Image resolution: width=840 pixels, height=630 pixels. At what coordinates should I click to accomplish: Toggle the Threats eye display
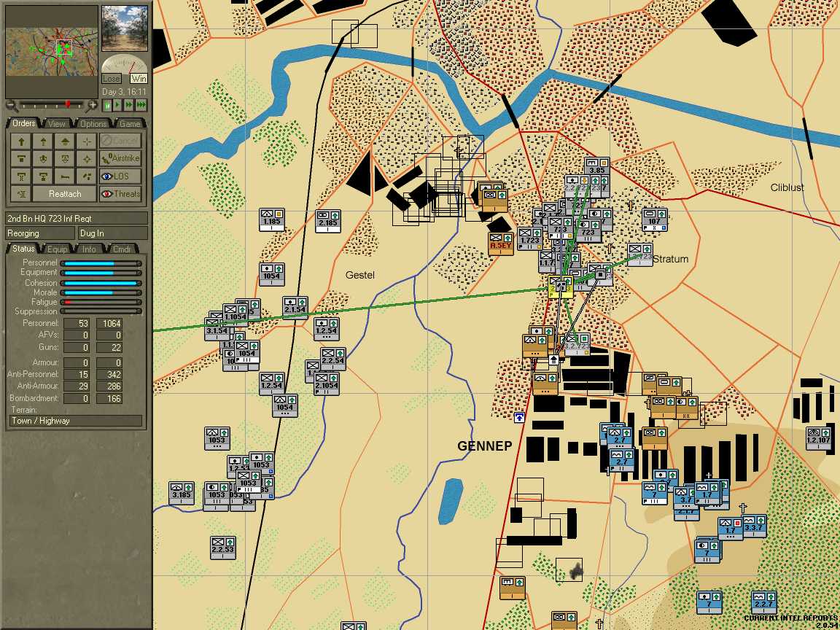(120, 193)
